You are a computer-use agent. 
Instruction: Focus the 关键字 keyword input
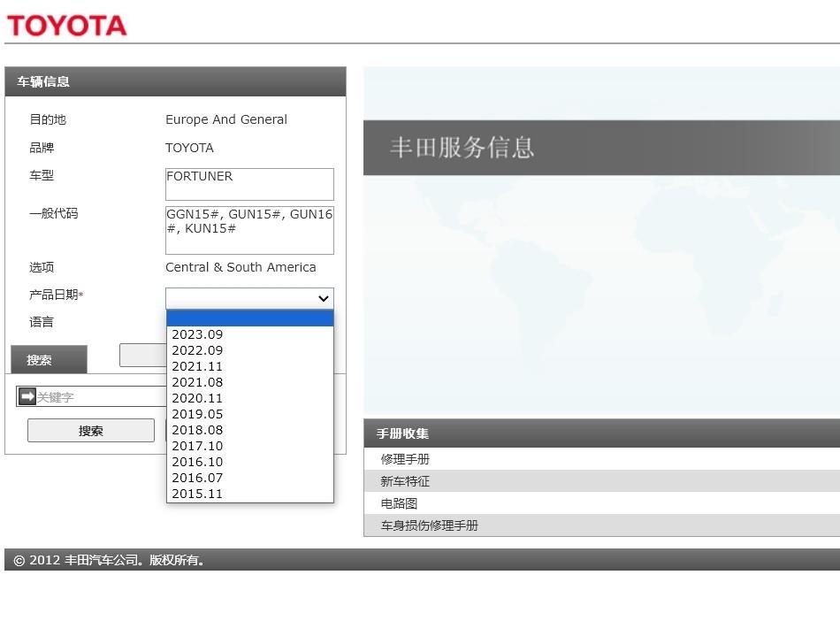(101, 396)
